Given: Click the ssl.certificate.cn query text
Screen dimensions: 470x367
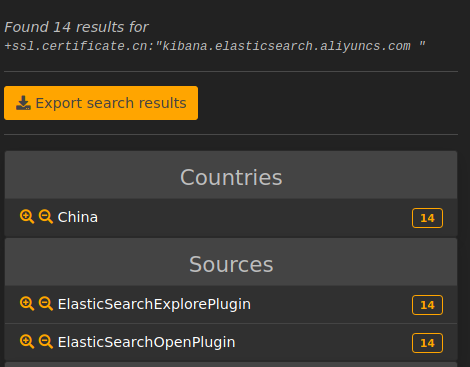Looking at the screenshot, I should coord(215,46).
